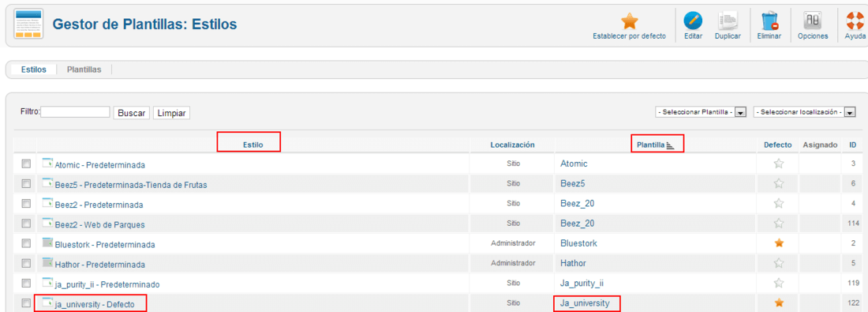Viewport: 868px width, 312px height.
Task: Tick the ja_university - Defecto checkbox
Action: tap(25, 303)
